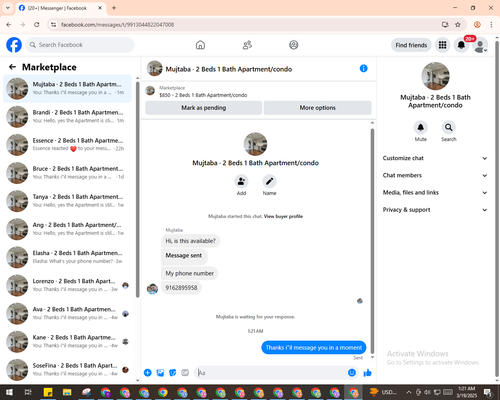
Task: Click the Name pencil edit icon
Action: tap(269, 181)
